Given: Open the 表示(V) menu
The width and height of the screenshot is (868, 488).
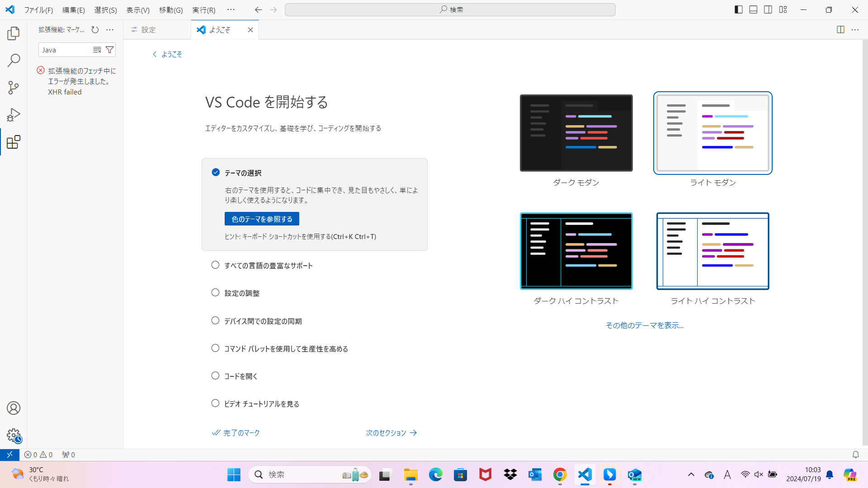Looking at the screenshot, I should pyautogui.click(x=137, y=9).
